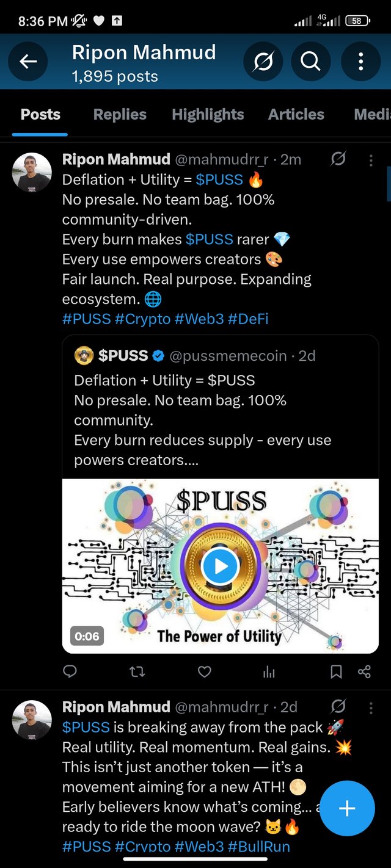This screenshot has width=391, height=868.
Task: Repost the Deflation + Utility post
Action: tap(137, 671)
